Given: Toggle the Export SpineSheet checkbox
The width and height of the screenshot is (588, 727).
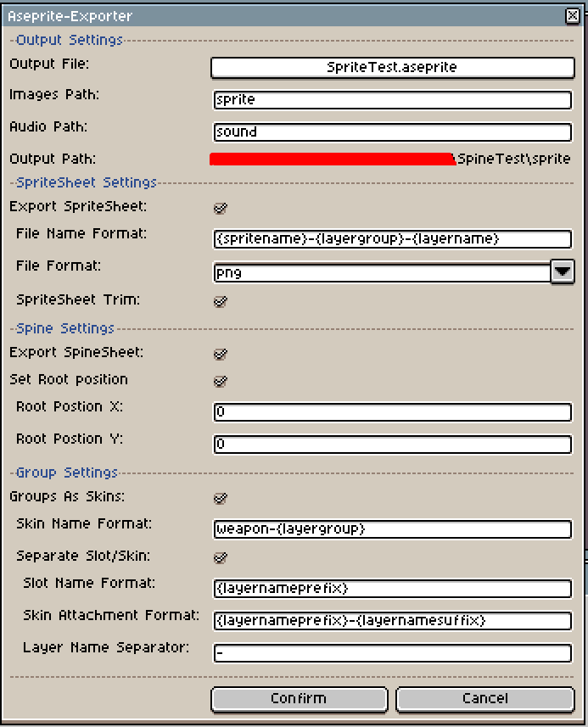Looking at the screenshot, I should [x=221, y=354].
